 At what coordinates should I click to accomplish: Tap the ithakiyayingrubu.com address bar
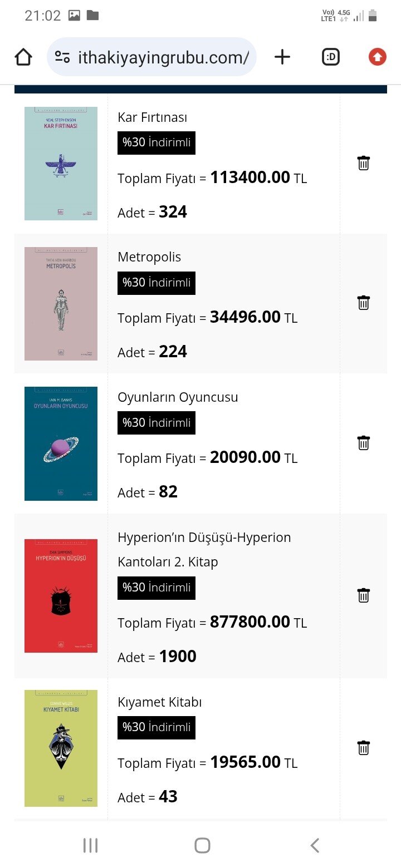(163, 57)
